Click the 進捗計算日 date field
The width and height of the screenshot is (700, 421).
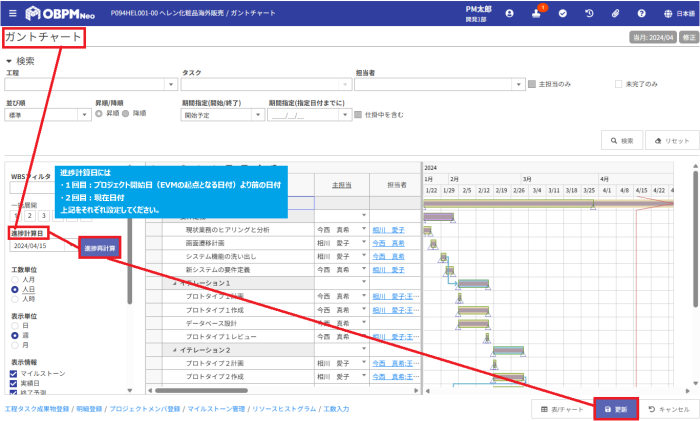(40, 245)
